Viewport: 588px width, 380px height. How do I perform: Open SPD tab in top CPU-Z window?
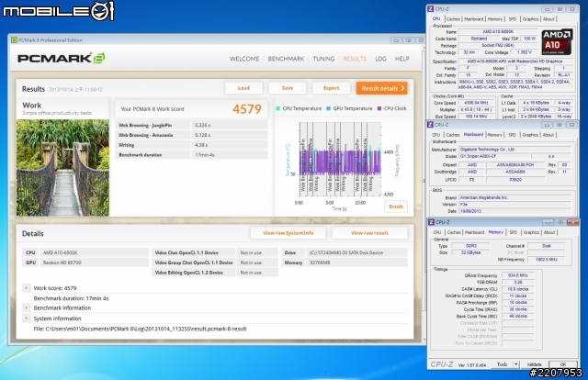(513, 19)
